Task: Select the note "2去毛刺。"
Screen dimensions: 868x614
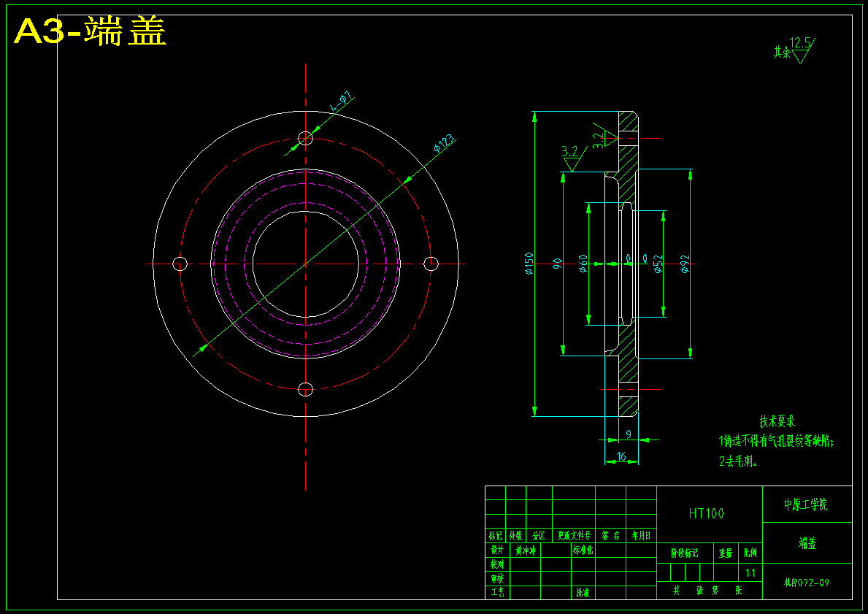Action: click(x=738, y=461)
